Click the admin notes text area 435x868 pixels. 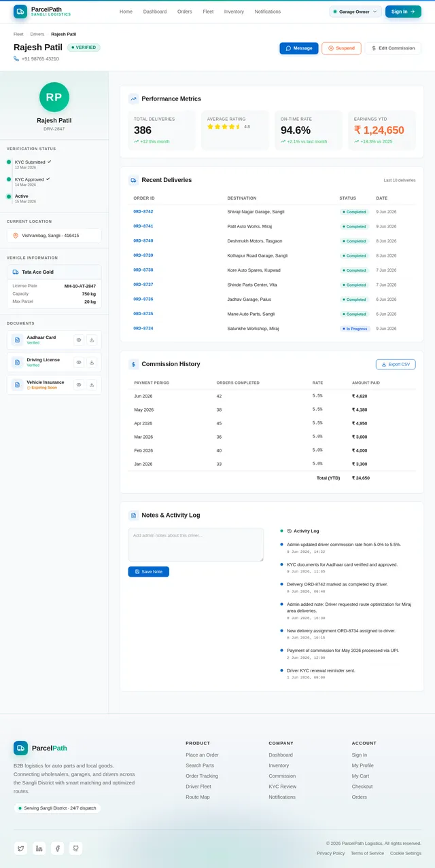pyautogui.click(x=196, y=545)
